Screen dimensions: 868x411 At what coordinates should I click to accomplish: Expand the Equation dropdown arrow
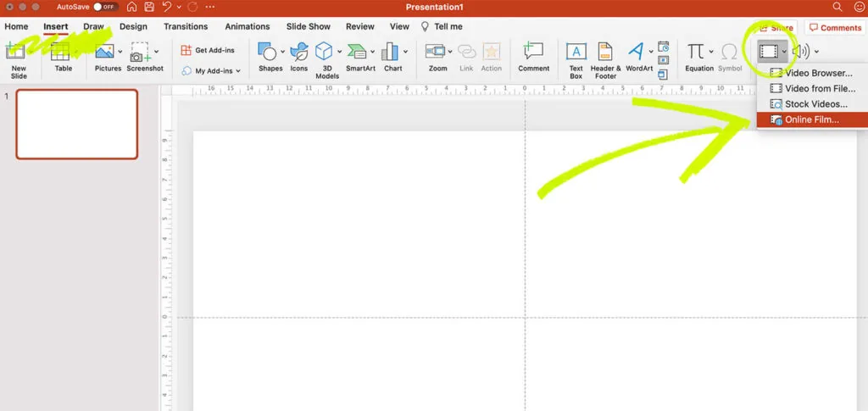click(711, 52)
